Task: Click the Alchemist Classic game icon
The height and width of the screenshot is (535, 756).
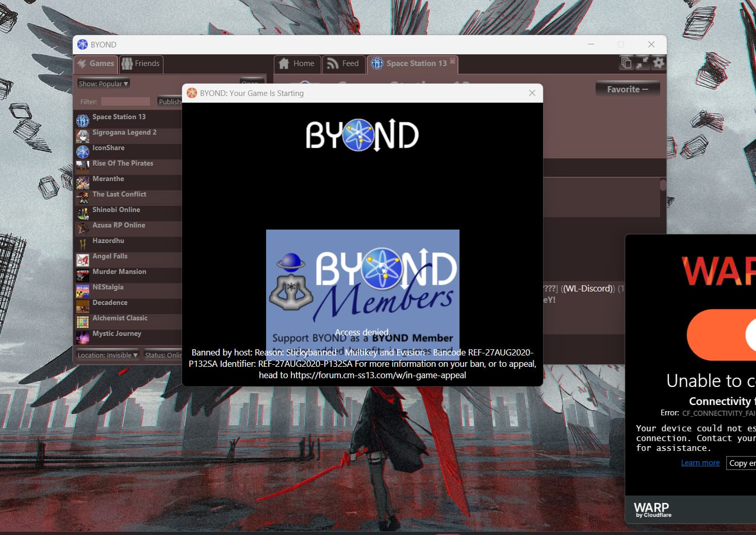Action: [x=83, y=322]
